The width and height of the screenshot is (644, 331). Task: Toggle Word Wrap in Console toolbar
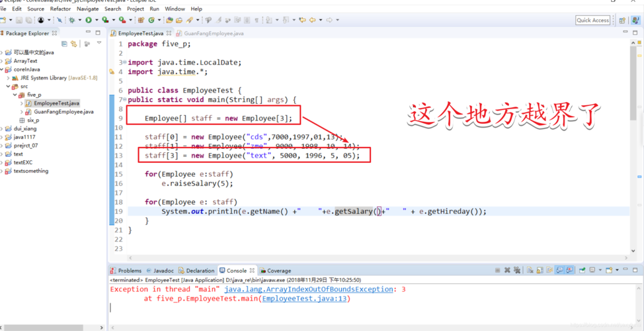pyautogui.click(x=549, y=270)
